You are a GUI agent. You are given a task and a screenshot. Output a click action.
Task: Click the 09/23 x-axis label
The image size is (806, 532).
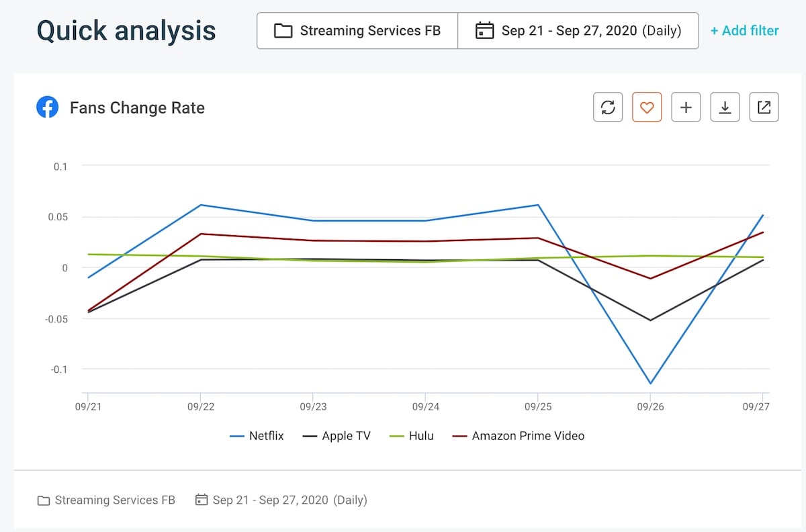pyautogui.click(x=312, y=406)
